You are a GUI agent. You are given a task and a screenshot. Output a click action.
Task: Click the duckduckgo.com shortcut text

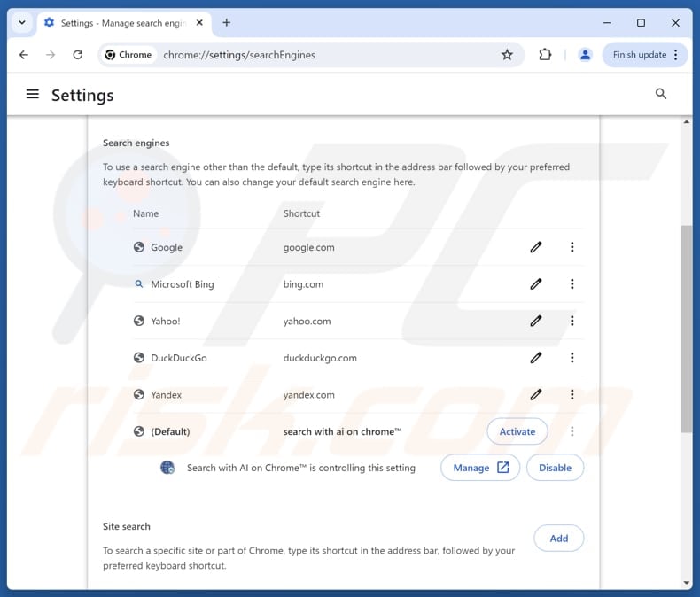click(320, 358)
